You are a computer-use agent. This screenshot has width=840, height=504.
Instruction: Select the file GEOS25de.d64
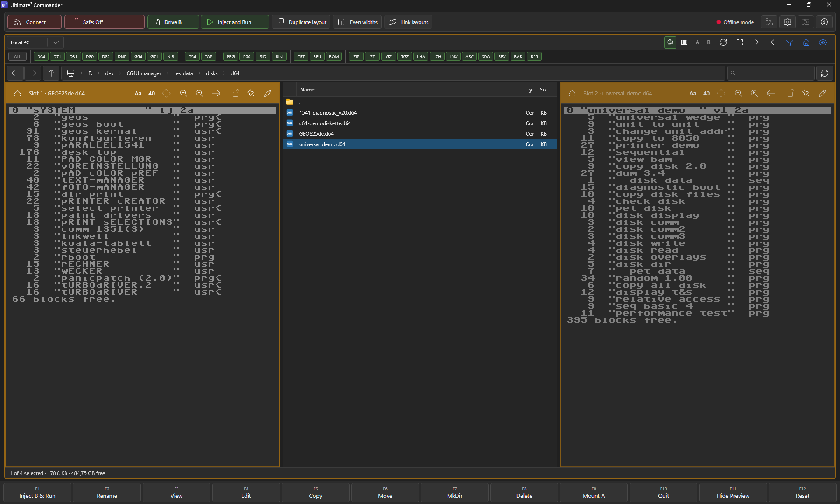(x=420, y=133)
